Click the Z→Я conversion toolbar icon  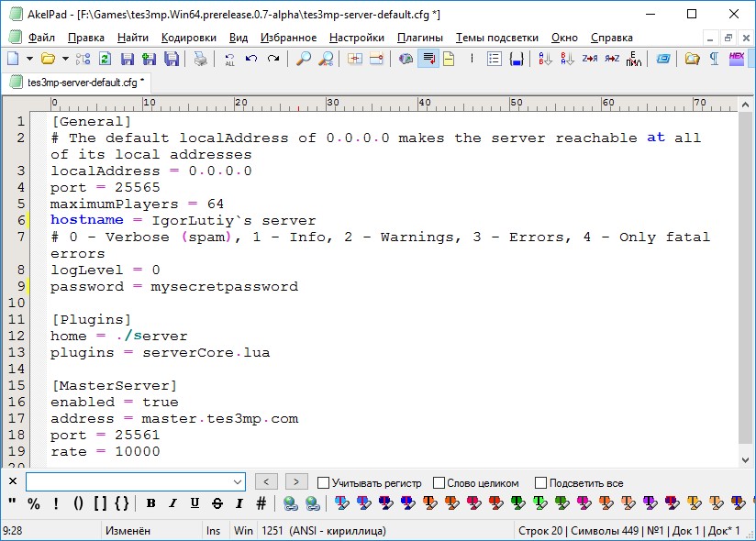click(x=590, y=59)
